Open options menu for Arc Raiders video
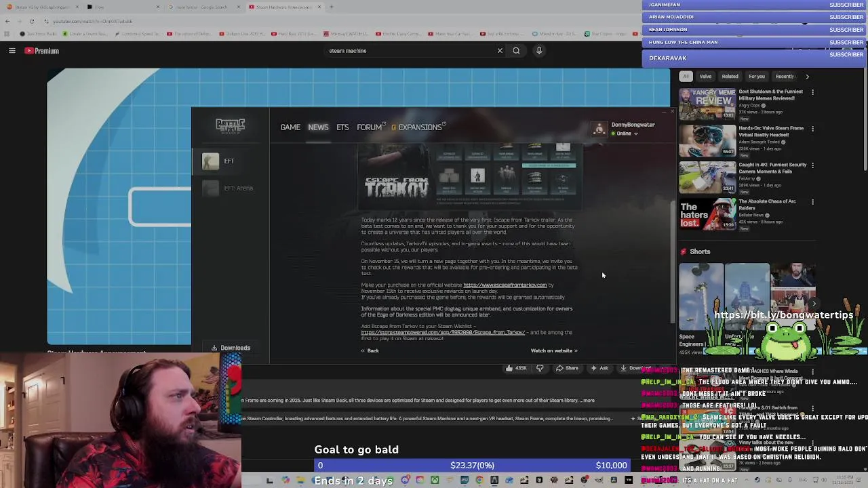868x488 pixels. [x=812, y=201]
